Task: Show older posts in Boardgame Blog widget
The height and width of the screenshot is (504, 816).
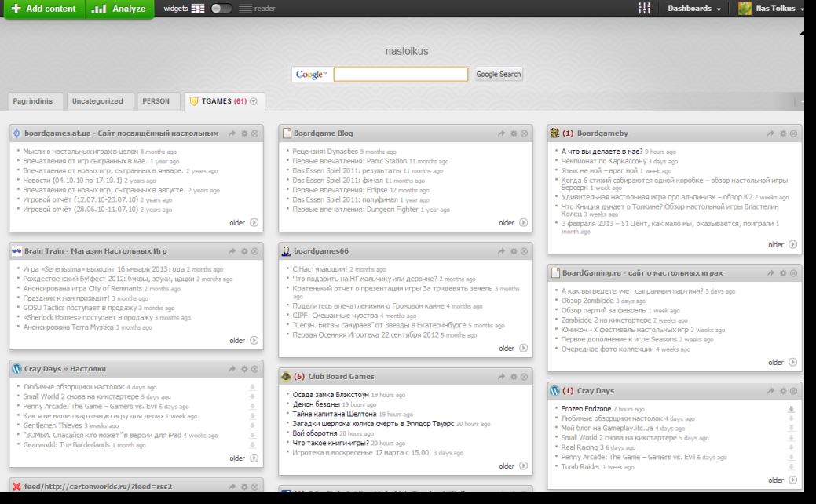Action: click(513, 223)
